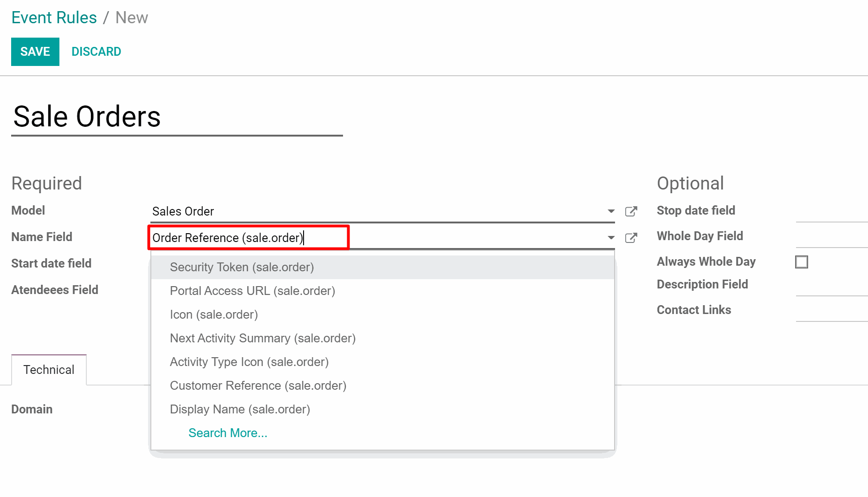Discard the new event rule
This screenshot has height=497, width=868.
pyautogui.click(x=96, y=52)
